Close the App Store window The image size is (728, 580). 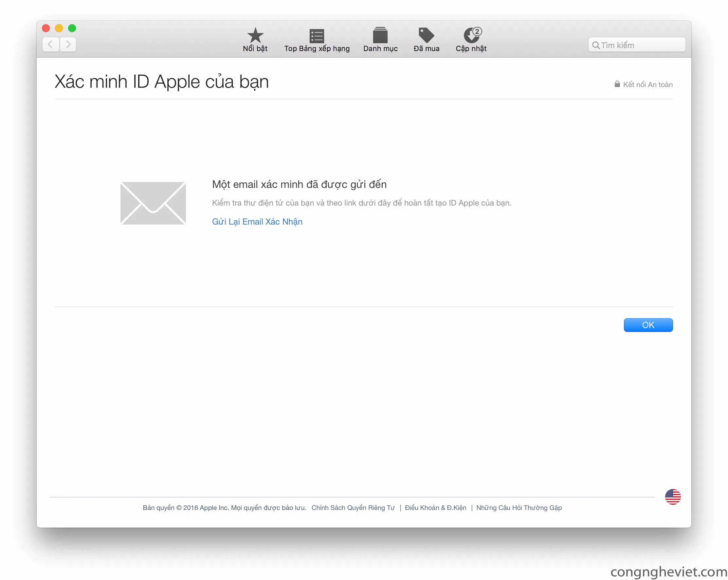pyautogui.click(x=46, y=28)
